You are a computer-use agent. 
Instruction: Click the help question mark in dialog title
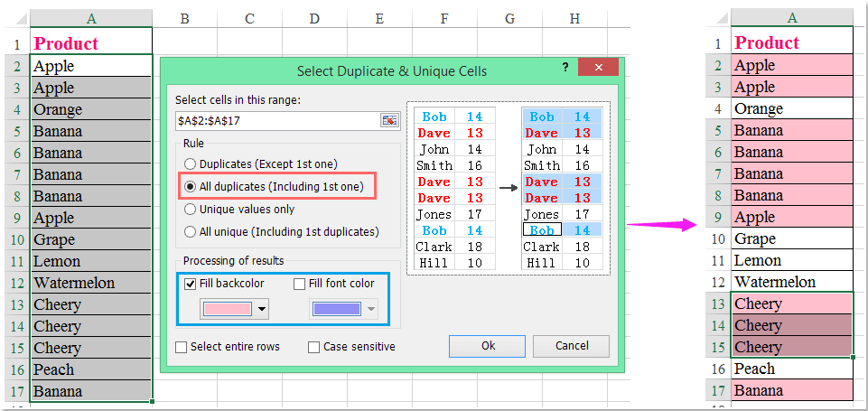pyautogui.click(x=565, y=69)
